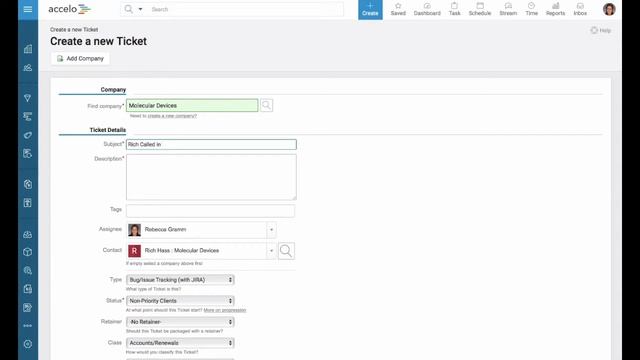Click the Create a new Ticket breadcrumb
Image resolution: width=640 pixels, height=360 pixels.
[x=74, y=29]
